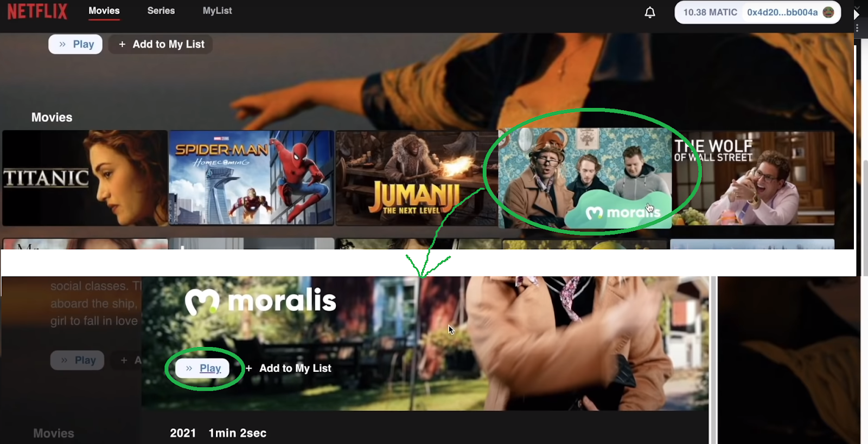This screenshot has height=444, width=868.
Task: Open the Moralis movie thumbnail
Action: 585,178
